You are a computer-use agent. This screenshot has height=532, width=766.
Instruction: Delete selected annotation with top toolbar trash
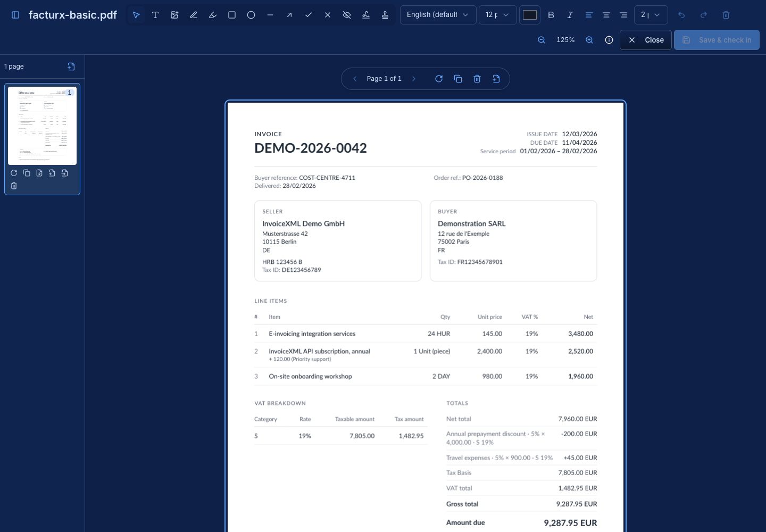726,15
